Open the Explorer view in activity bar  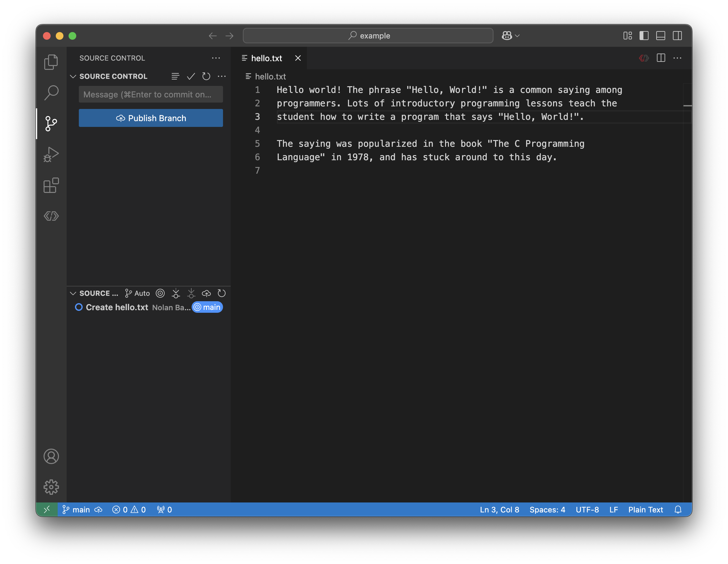pos(51,62)
